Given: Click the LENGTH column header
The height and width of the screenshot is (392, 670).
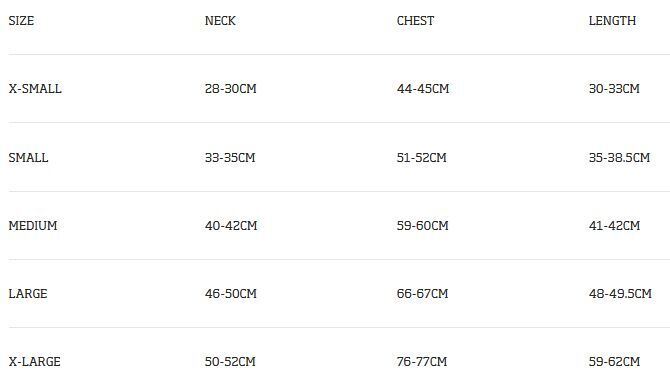Looking at the screenshot, I should pyautogui.click(x=612, y=21).
